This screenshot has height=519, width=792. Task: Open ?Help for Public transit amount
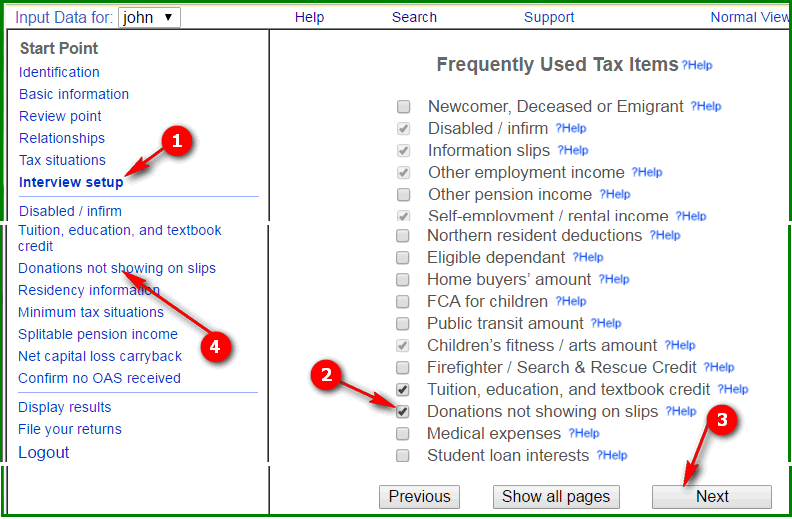pyautogui.click(x=605, y=324)
